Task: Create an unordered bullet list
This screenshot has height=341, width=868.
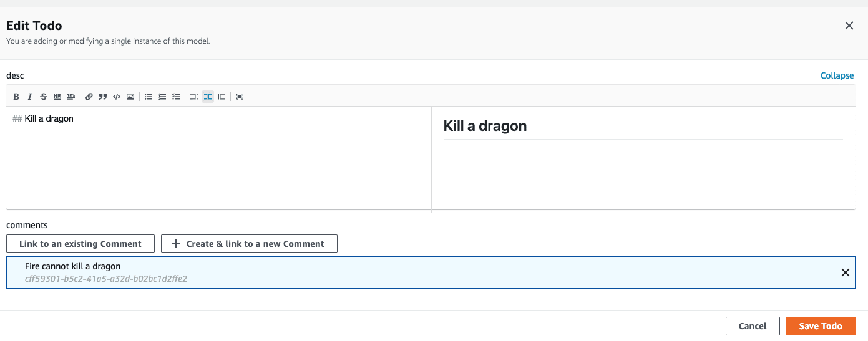Action: tap(149, 97)
